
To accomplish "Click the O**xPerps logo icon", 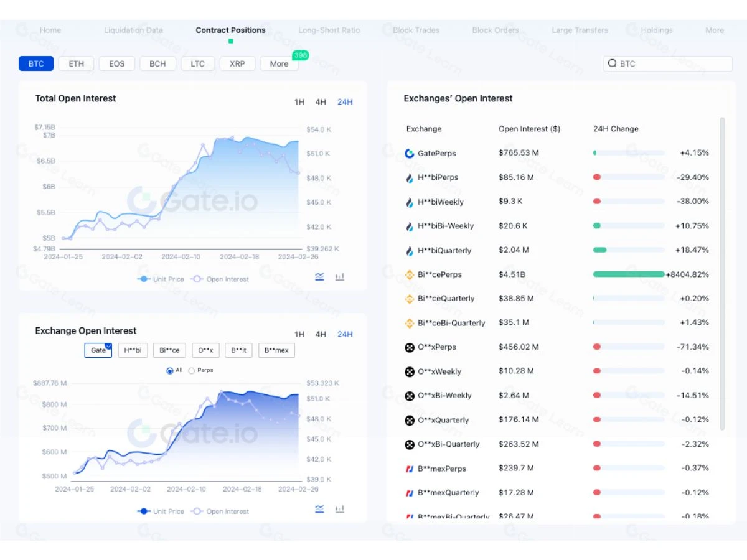I will click(410, 347).
